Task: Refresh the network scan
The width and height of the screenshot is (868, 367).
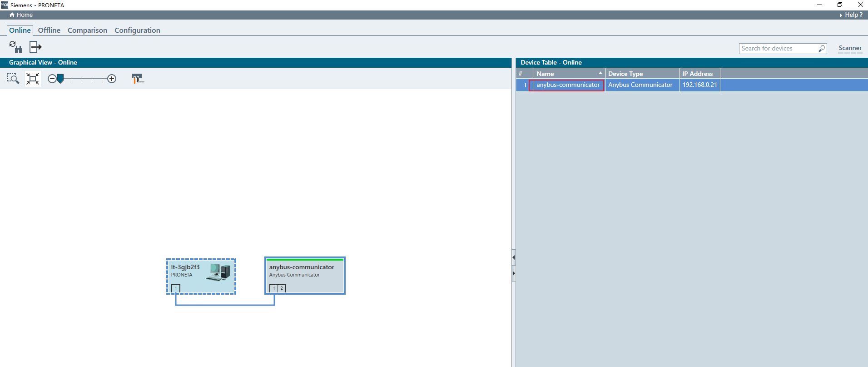Action: pos(15,47)
